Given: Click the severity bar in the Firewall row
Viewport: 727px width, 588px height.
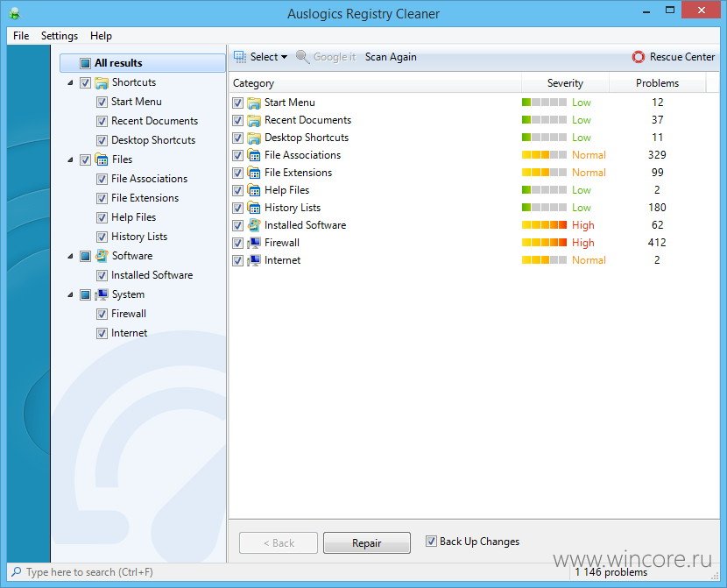Looking at the screenshot, I should [x=544, y=242].
